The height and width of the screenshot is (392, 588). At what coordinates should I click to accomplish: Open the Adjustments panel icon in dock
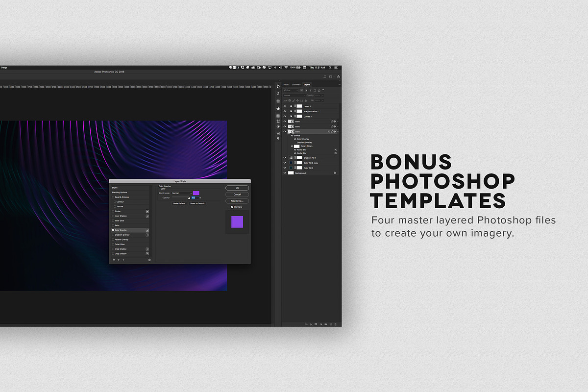tap(278, 126)
